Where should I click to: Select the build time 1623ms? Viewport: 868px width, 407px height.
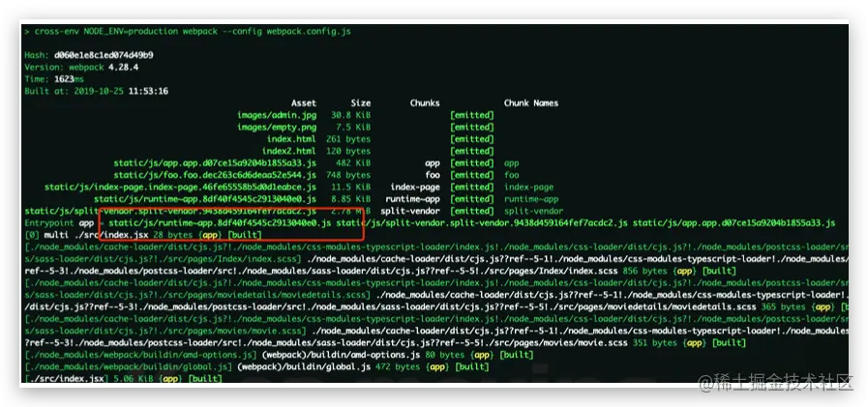tap(70, 79)
